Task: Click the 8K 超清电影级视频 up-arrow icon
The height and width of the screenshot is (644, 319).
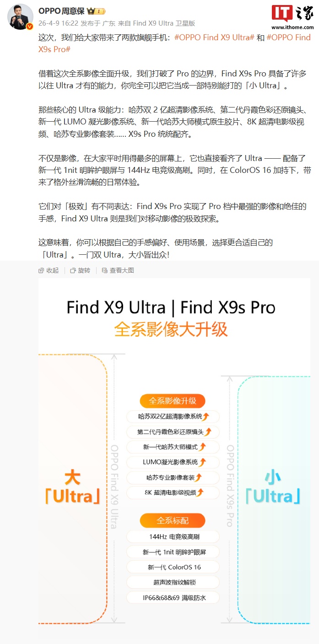Action: 200,493
